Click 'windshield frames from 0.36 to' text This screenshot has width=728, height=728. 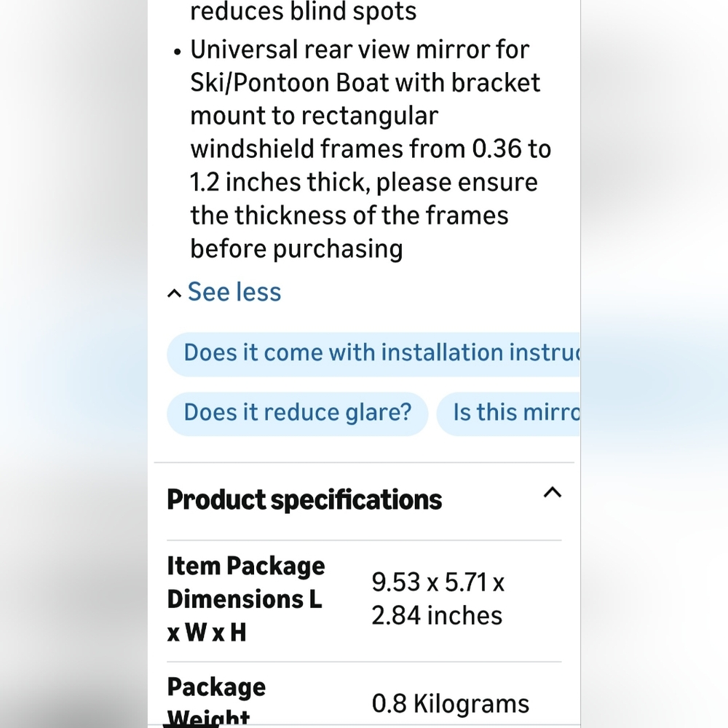tap(371, 149)
